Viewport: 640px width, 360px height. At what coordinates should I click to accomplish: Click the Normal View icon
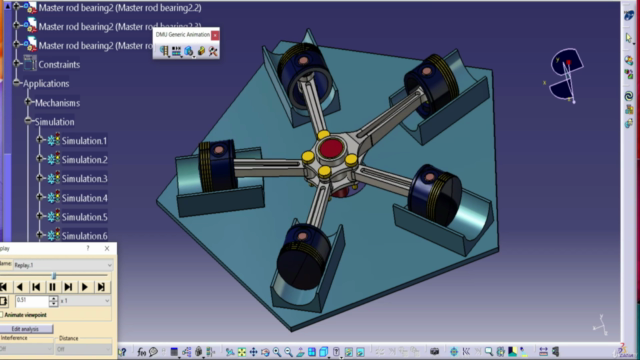coord(300,351)
